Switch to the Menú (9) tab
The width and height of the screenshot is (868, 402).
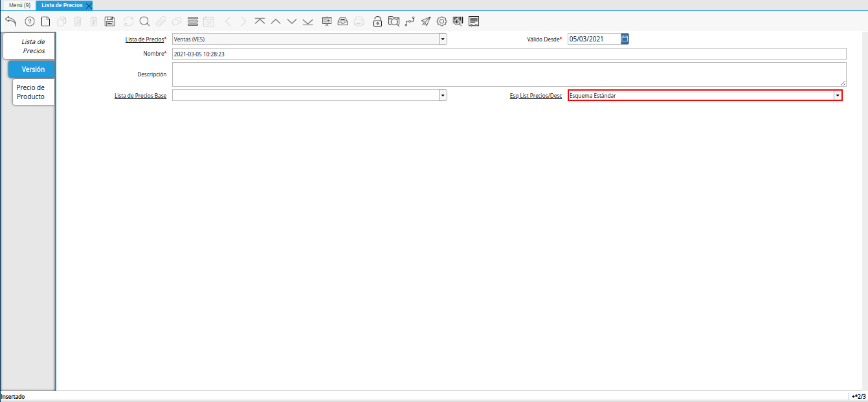pos(19,5)
